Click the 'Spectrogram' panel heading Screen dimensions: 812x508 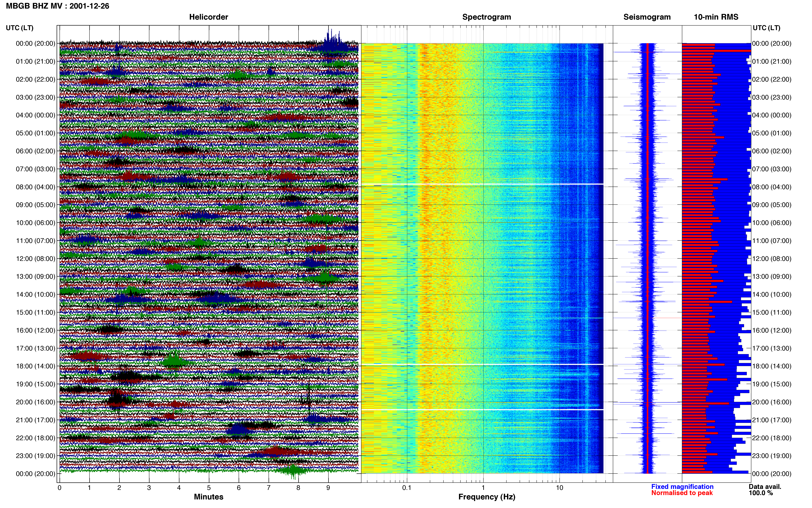click(487, 17)
